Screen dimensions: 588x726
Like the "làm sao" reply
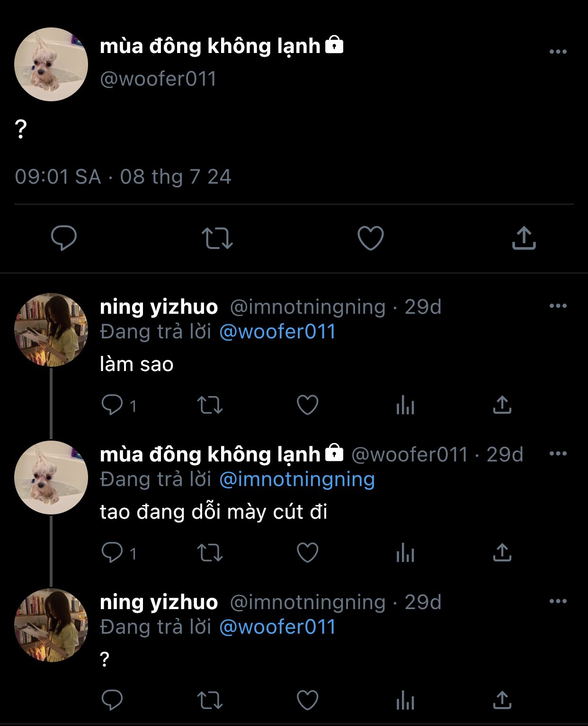(x=307, y=405)
